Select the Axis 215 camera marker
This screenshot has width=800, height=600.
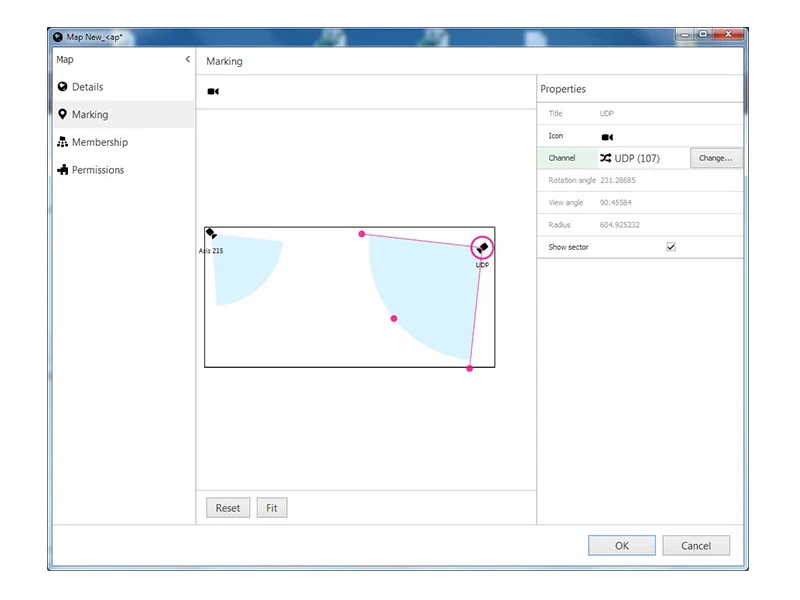211,234
